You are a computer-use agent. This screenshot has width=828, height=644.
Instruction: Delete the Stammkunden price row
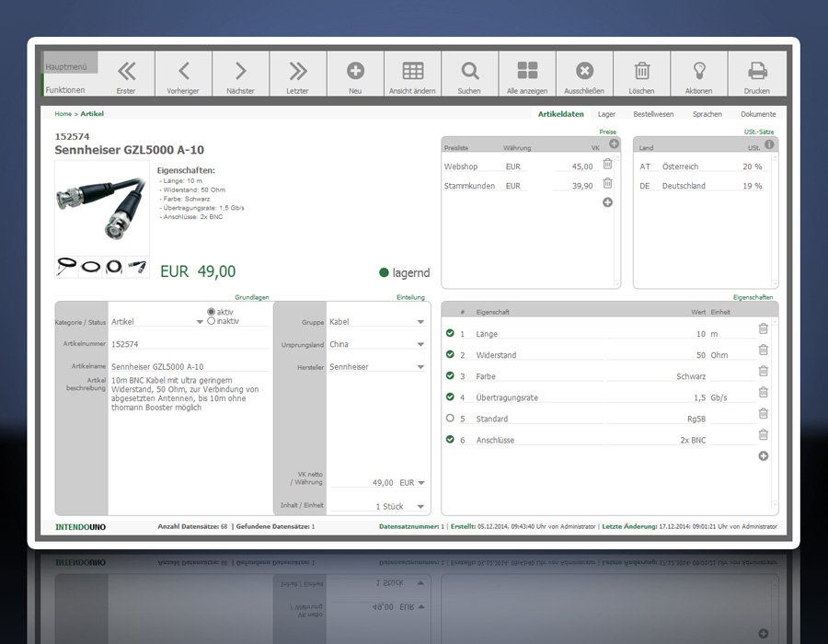[608, 183]
